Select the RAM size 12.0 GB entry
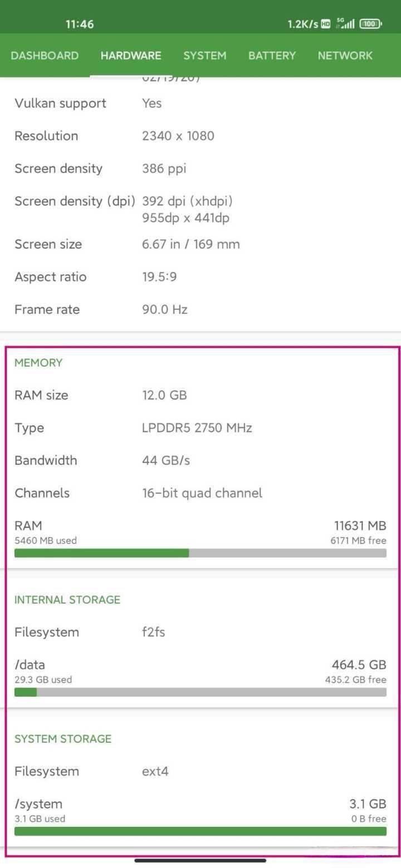The image size is (401, 868). [x=111, y=395]
